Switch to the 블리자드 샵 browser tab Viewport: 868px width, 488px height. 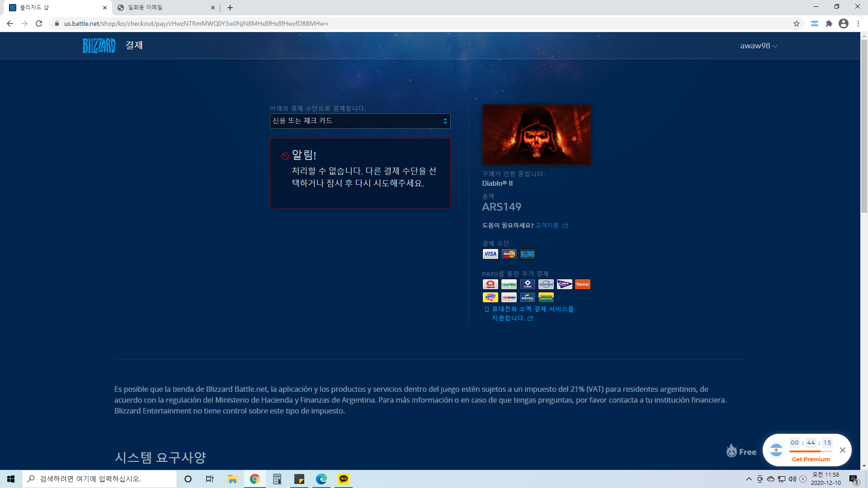pos(57,8)
